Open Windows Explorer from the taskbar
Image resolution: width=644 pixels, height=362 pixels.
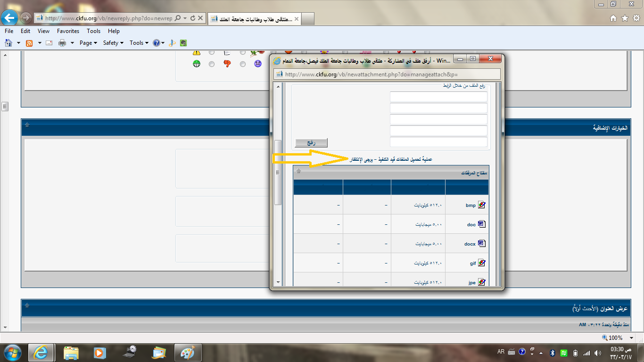(x=71, y=353)
